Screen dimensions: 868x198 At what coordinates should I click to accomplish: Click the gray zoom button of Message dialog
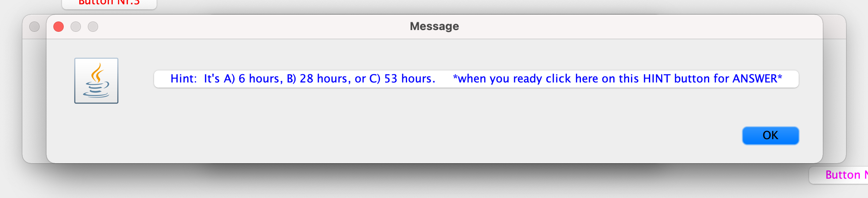point(93,27)
